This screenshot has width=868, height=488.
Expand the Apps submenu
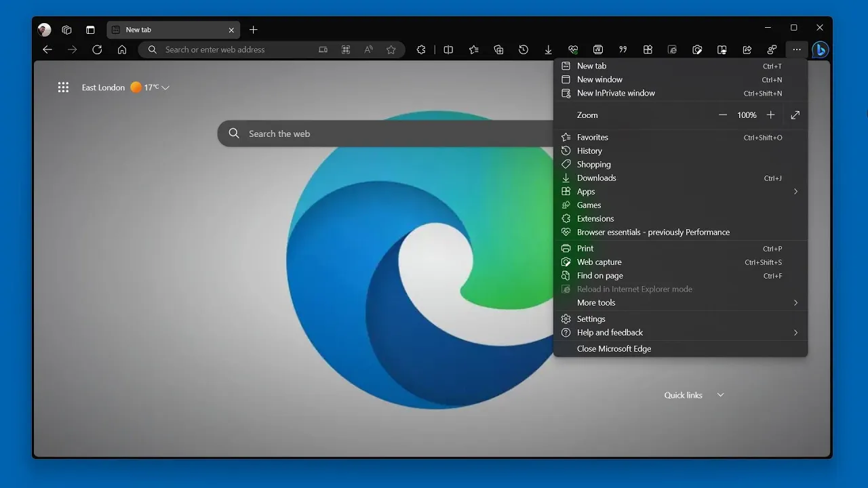[680, 191]
